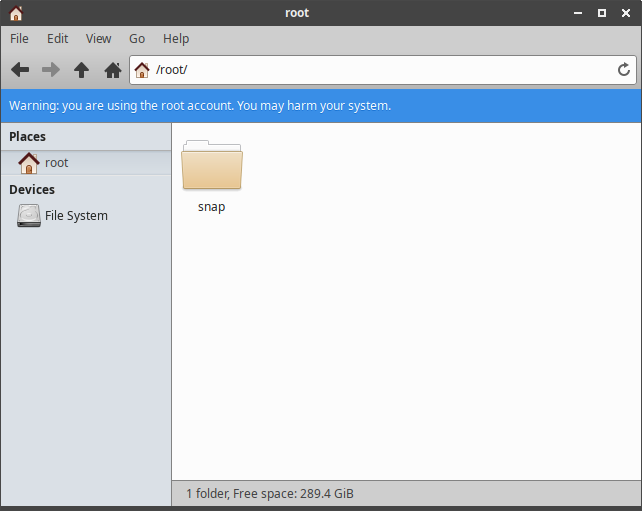The image size is (642, 511).
Task: Go back with the left arrow button
Action: pos(20,70)
